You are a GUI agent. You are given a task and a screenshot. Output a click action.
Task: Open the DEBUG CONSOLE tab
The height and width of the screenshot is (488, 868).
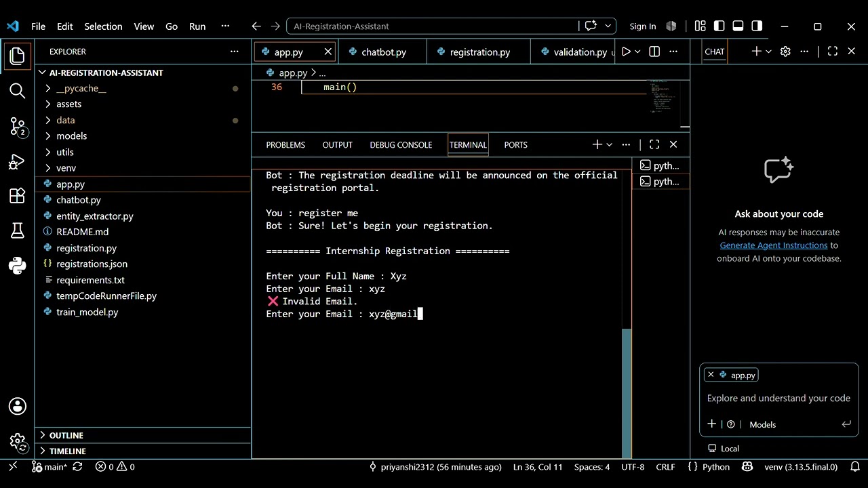(x=401, y=145)
